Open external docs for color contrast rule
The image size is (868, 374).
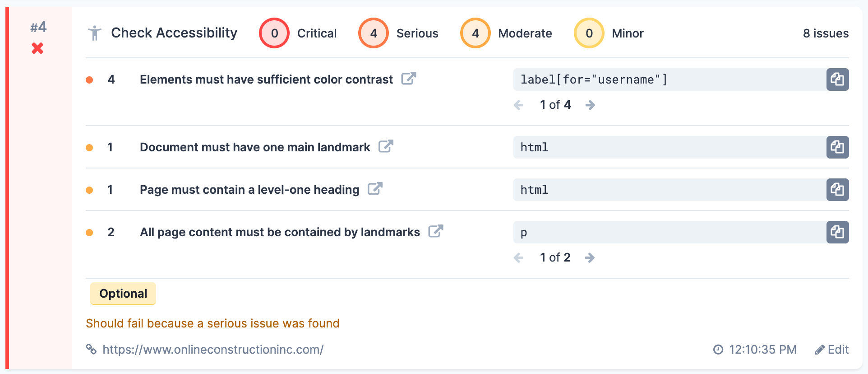click(408, 79)
